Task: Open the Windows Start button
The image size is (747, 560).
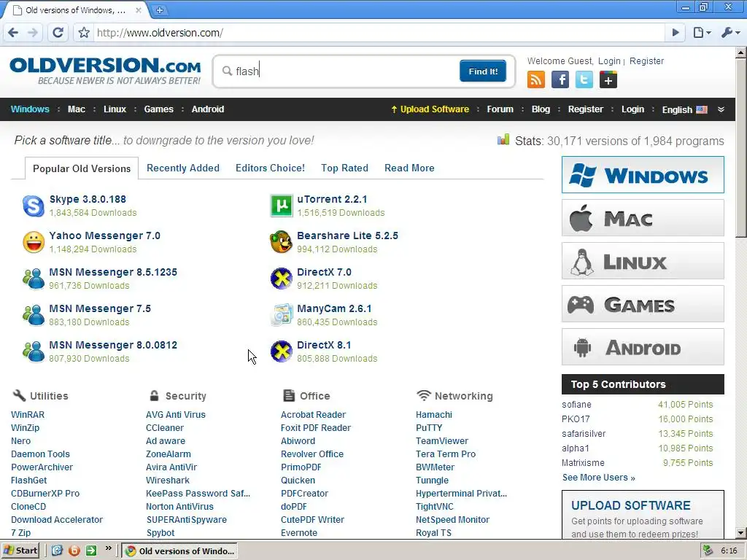Action: 20,551
